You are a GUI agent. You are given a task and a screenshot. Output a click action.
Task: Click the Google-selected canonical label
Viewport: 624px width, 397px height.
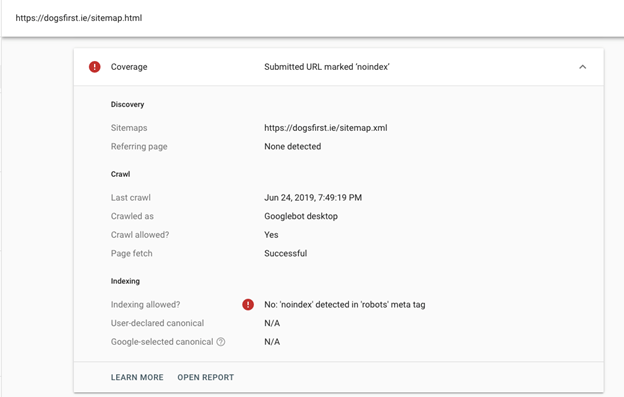tap(162, 342)
